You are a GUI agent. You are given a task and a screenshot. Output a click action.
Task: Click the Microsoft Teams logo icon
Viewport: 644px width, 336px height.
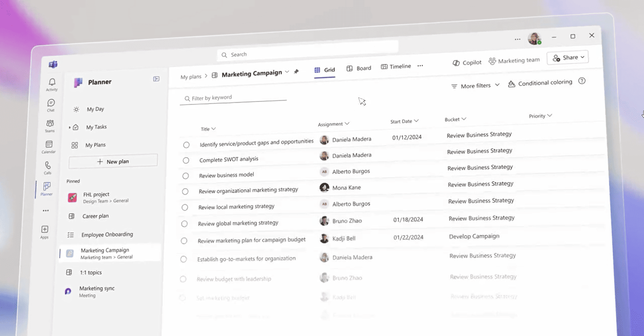[53, 64]
